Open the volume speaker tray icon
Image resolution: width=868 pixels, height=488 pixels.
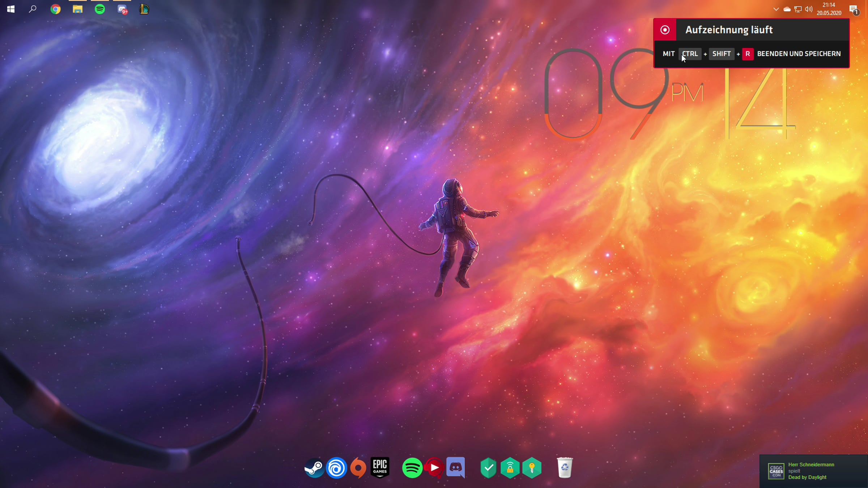pos(809,9)
